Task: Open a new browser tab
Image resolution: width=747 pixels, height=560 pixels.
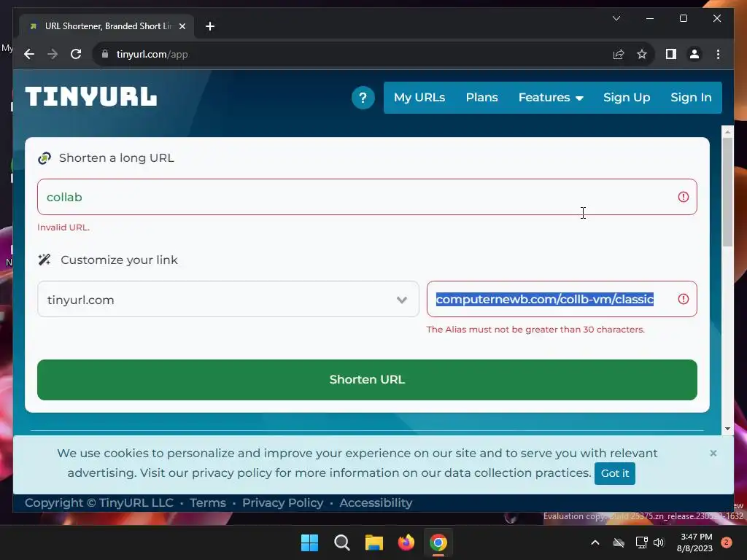Action: coord(210,26)
